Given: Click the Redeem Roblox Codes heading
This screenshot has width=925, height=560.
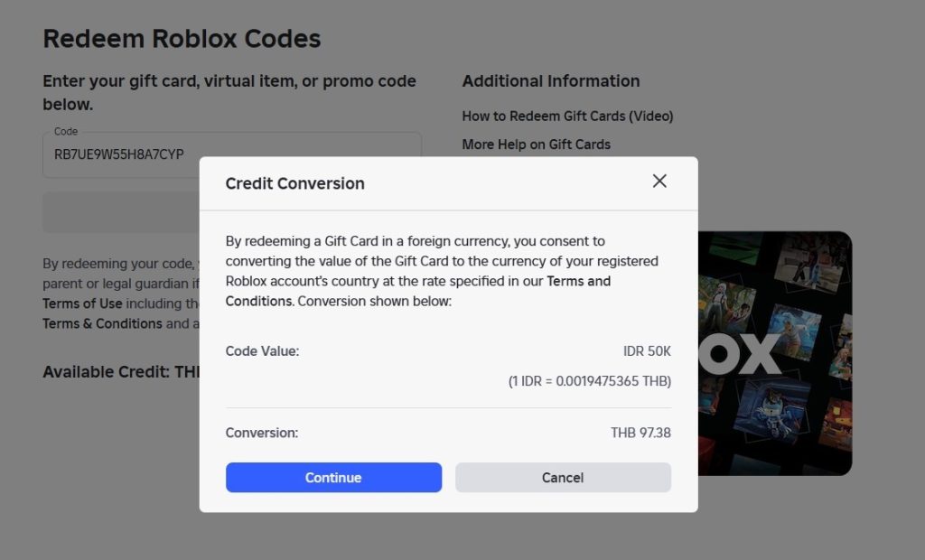Looking at the screenshot, I should pyautogui.click(x=182, y=39).
